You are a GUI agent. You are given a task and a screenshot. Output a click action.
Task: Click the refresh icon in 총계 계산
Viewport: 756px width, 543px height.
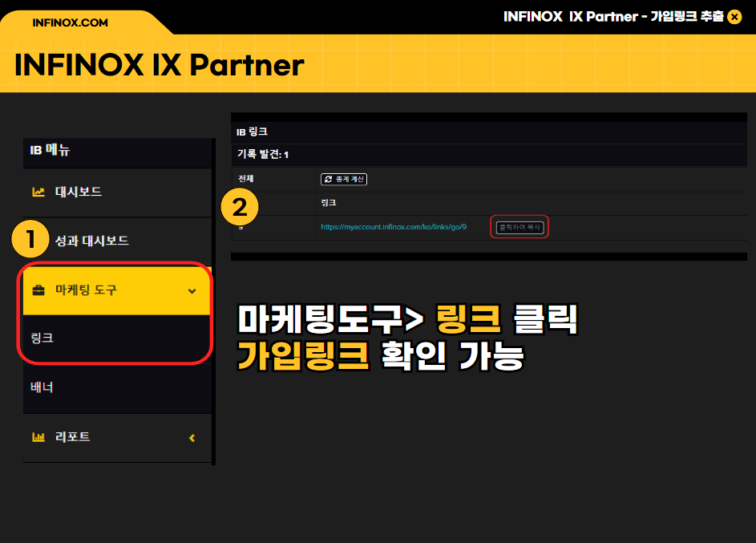tap(329, 180)
